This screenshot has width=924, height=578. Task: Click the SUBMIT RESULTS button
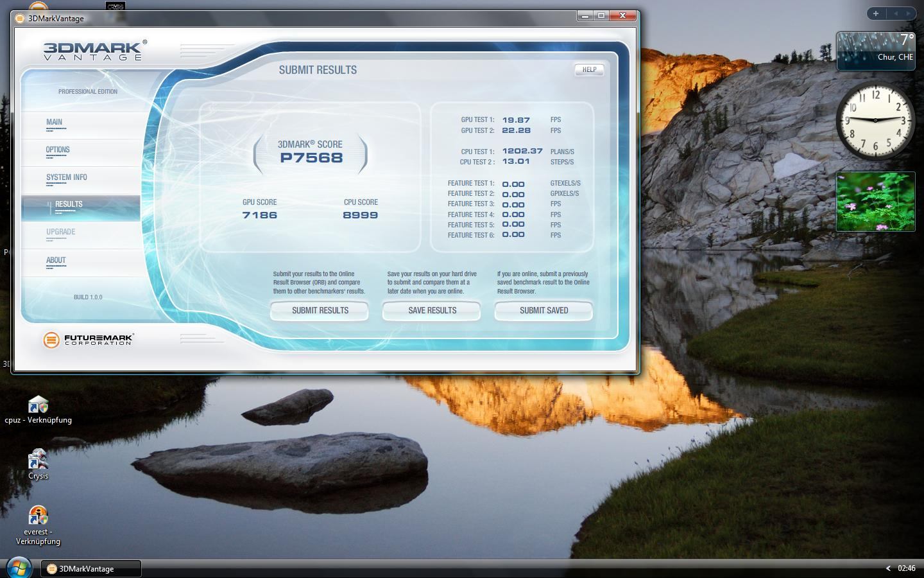coord(320,311)
